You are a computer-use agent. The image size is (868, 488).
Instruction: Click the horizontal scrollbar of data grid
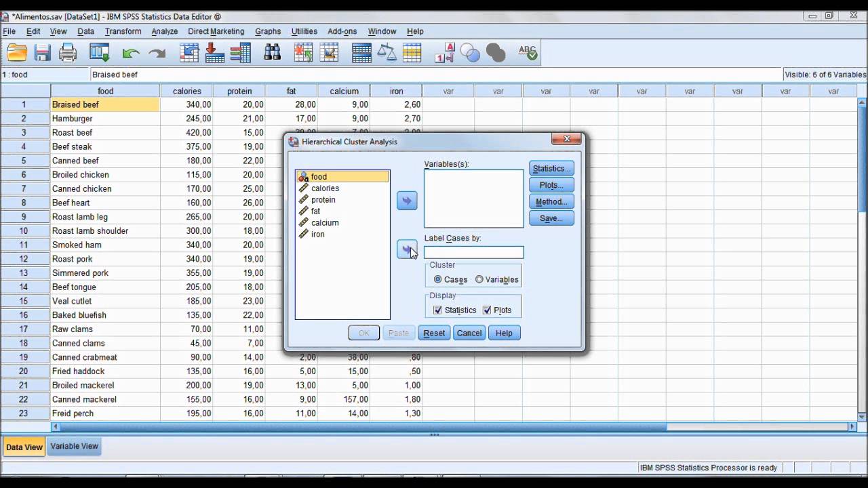click(x=454, y=427)
